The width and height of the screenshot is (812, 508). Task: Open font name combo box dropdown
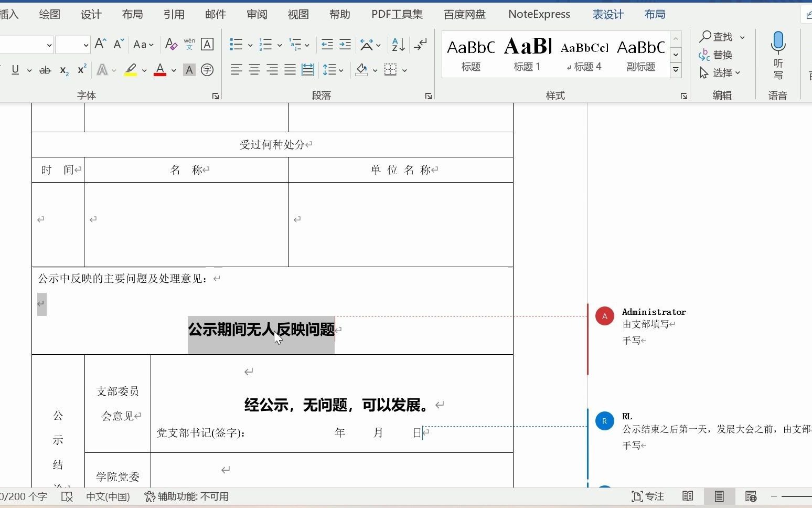(x=49, y=45)
